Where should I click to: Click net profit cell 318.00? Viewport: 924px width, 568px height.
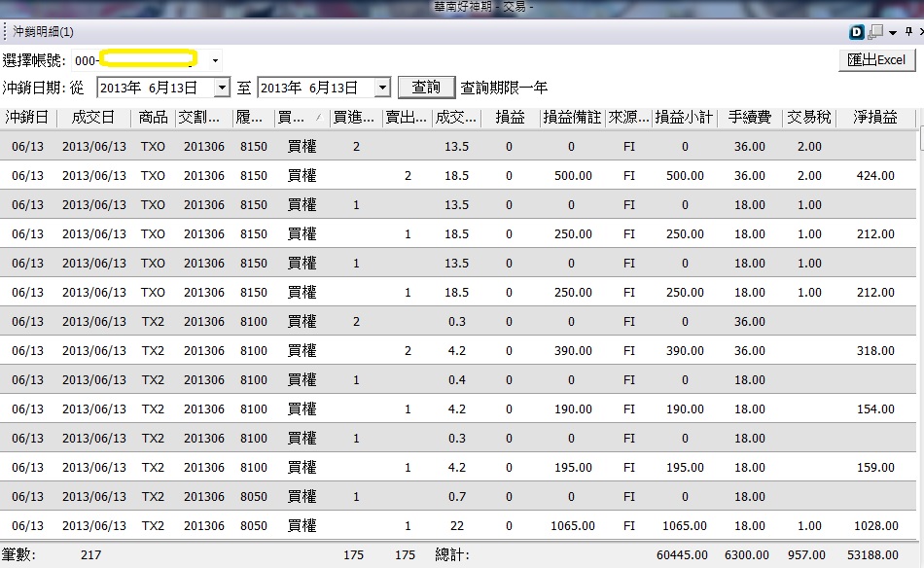click(875, 350)
